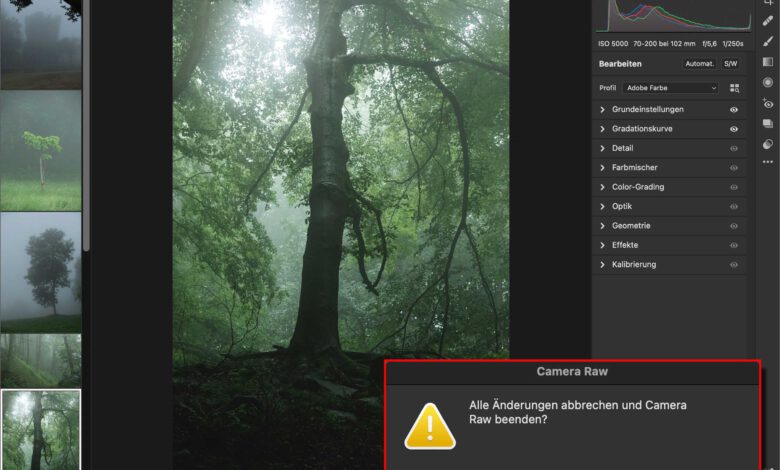Open the profile browser grid icon
Screen dimensions: 780x470
click(x=734, y=88)
